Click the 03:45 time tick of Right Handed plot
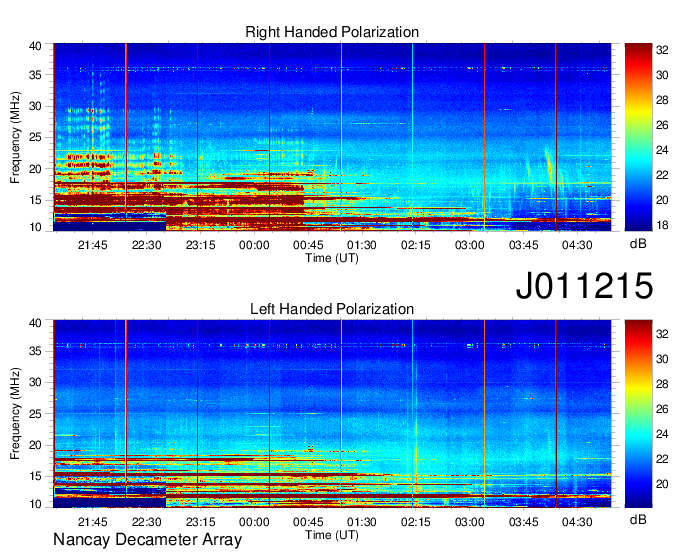This screenshot has height=552, width=680. click(523, 245)
